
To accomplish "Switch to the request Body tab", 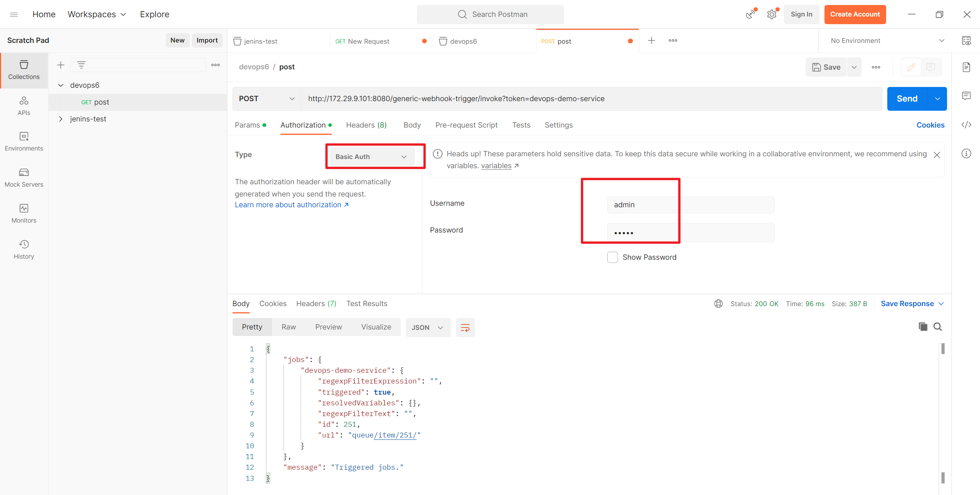I will [x=412, y=125].
